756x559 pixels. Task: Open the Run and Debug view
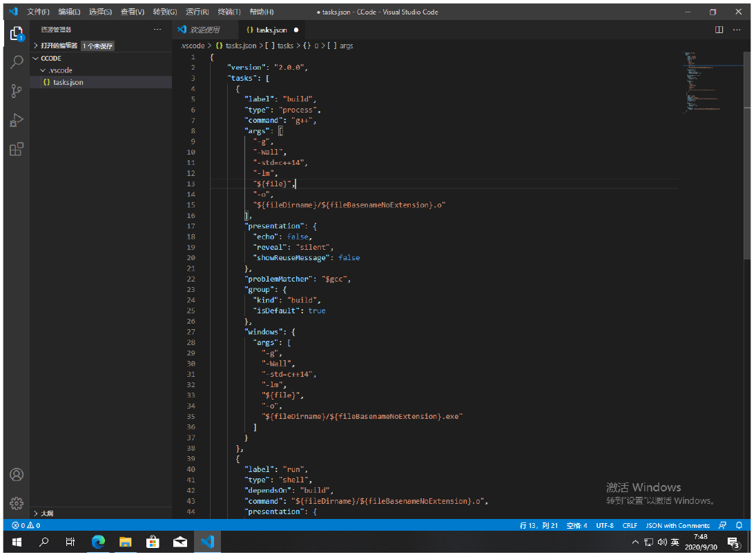point(17,120)
